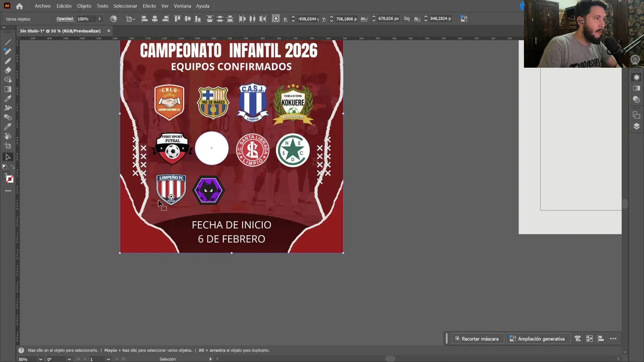Image resolution: width=644 pixels, height=362 pixels.
Task: Select the Paintbrush tool
Action: [x=8, y=51]
